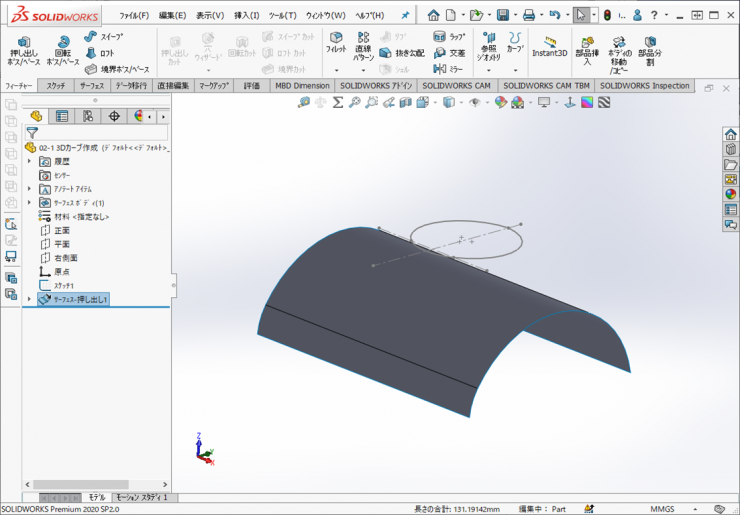Viewport: 740px width, 515px height.
Task: Click the Home icon in the top toolbar
Action: [x=433, y=15]
